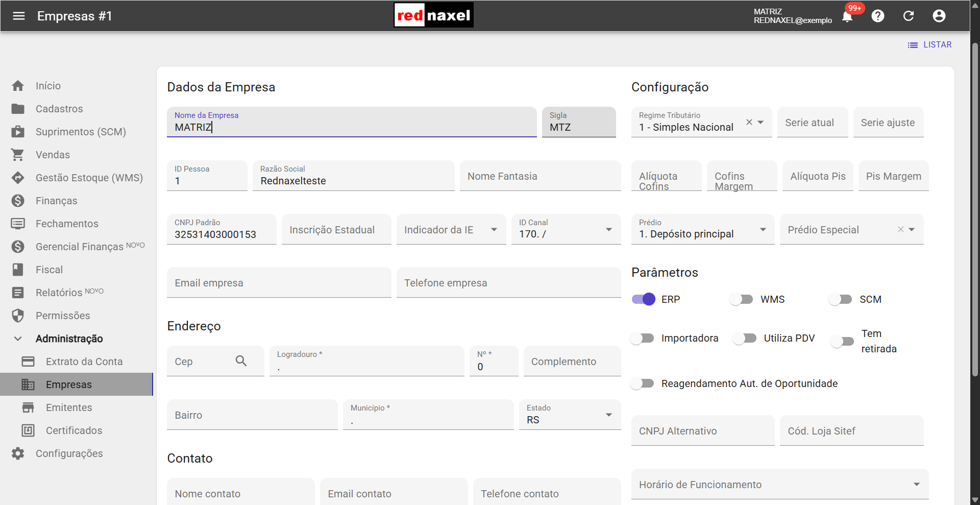Click the Gestão Estoque (WMS) icon
The width and height of the screenshot is (980, 505).
click(x=18, y=178)
